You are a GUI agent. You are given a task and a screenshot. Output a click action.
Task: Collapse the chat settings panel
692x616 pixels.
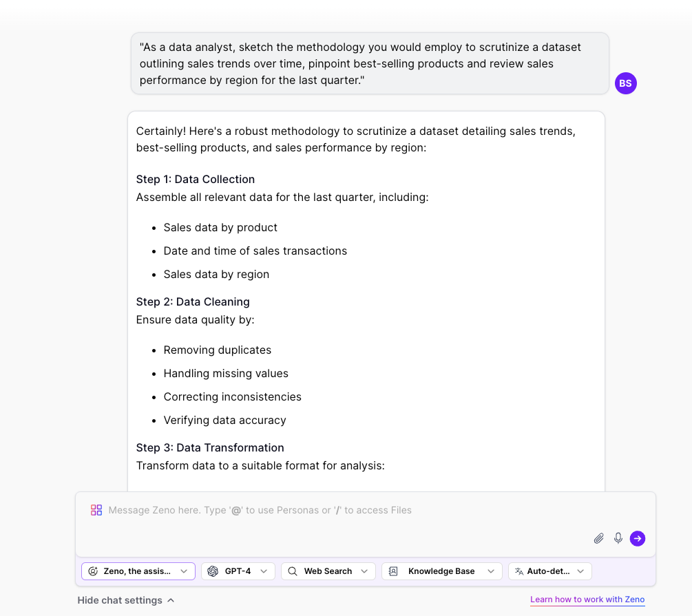(x=126, y=599)
